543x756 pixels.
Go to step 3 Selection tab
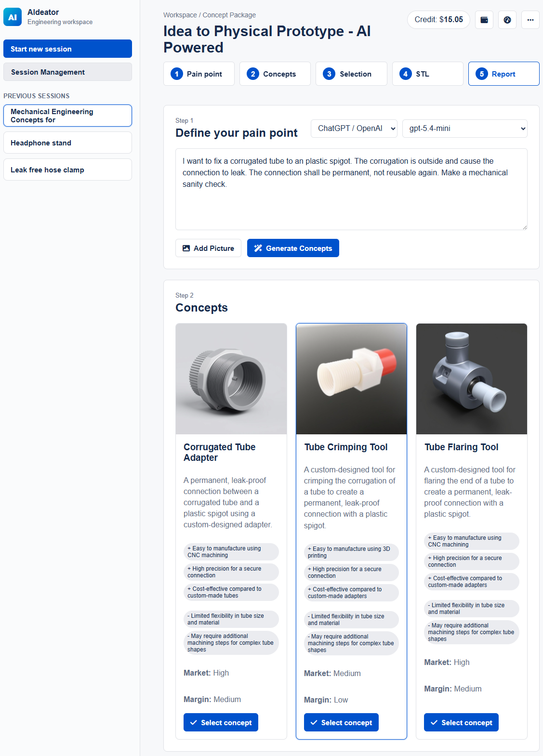pos(351,74)
